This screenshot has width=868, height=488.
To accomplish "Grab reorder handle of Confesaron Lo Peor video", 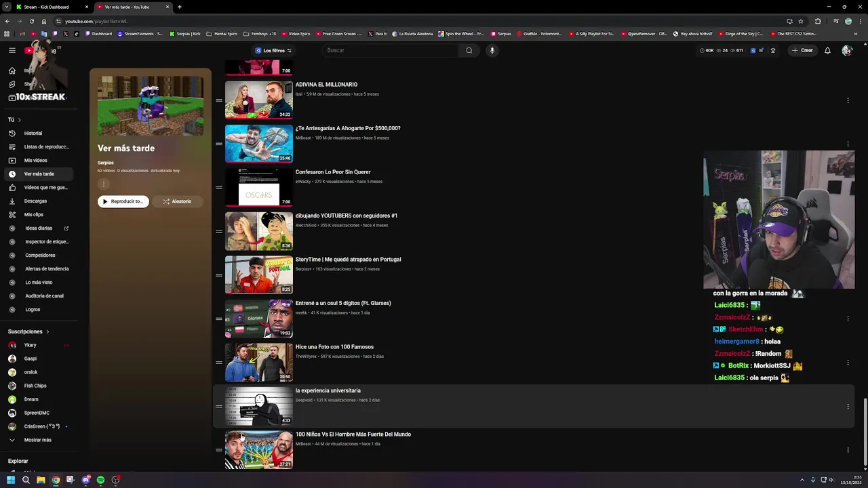I will (219, 188).
